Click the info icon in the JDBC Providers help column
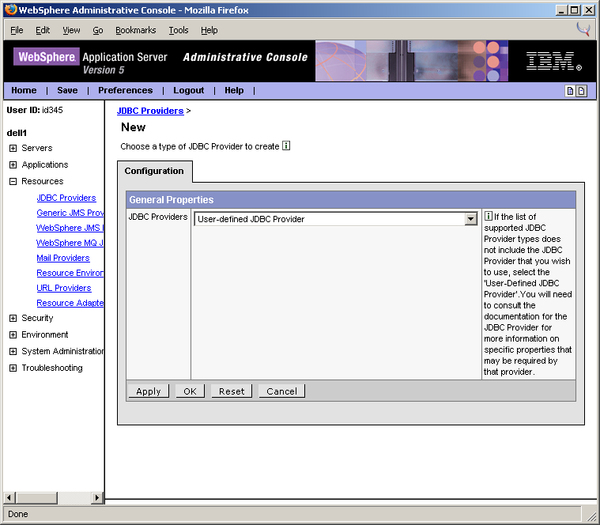Screen dimensions: 600x525 [x=488, y=216]
